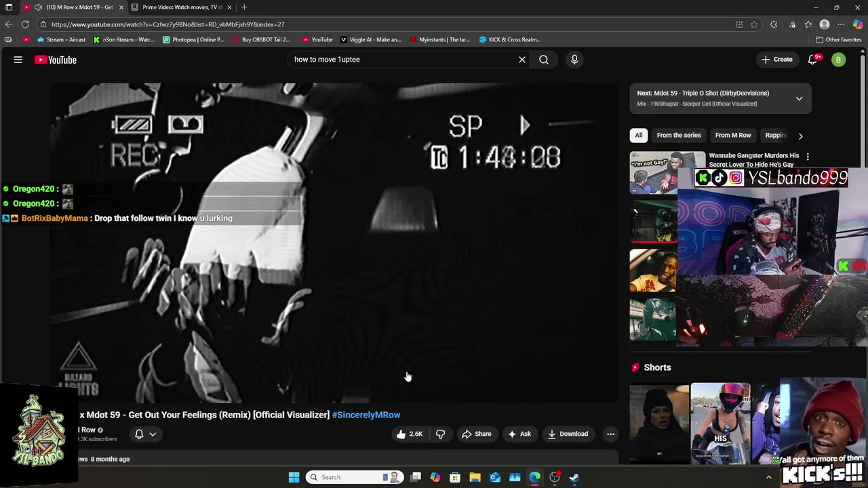Expand the Next up mix playlist panel
Image resolution: width=868 pixels, height=488 pixels.
pyautogui.click(x=799, y=98)
